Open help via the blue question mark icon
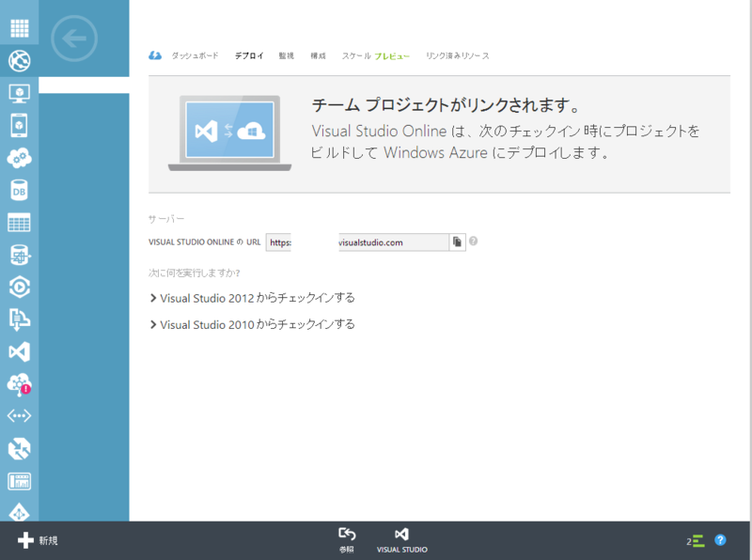This screenshot has height=560, width=752. coord(720,540)
